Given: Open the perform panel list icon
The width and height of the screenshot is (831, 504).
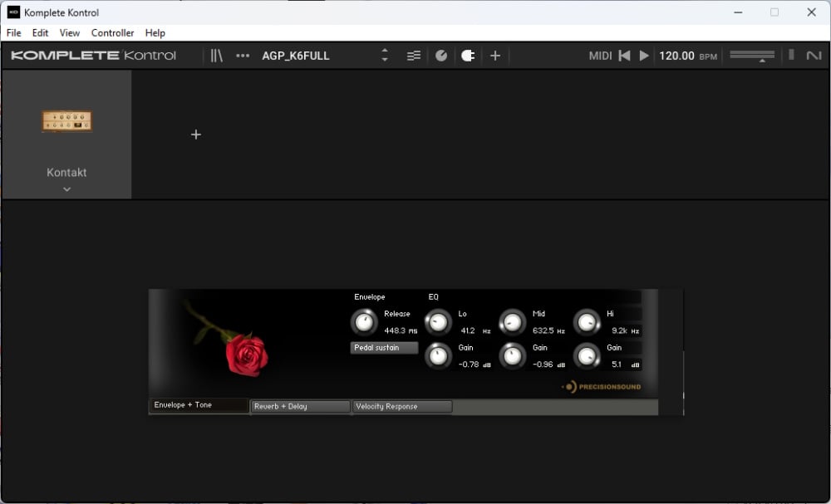Looking at the screenshot, I should tap(413, 56).
